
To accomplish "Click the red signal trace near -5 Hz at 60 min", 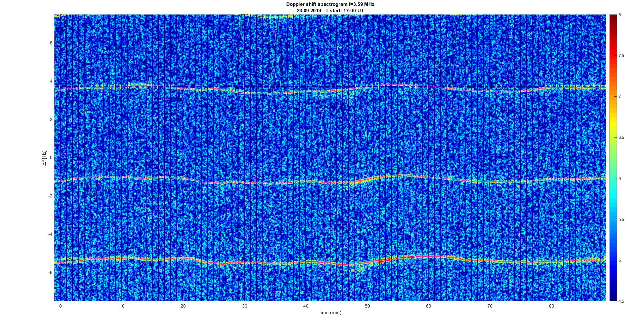I will click(x=429, y=257).
